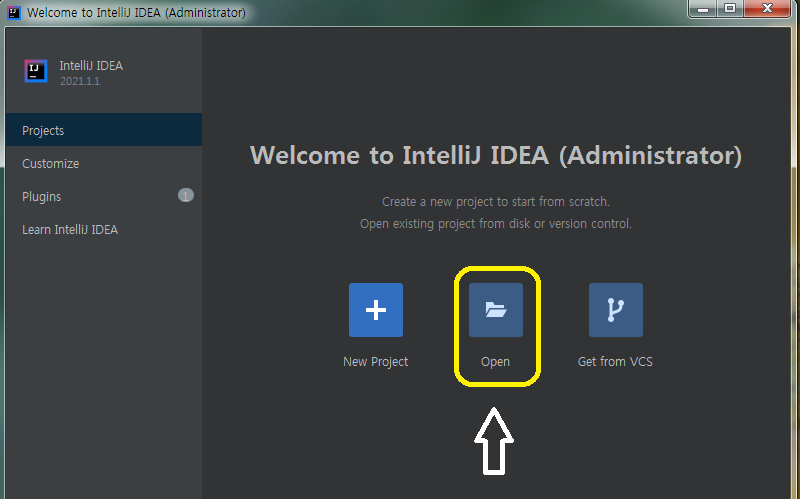Switch to the Plugins section
This screenshot has width=800, height=499.
(104, 196)
